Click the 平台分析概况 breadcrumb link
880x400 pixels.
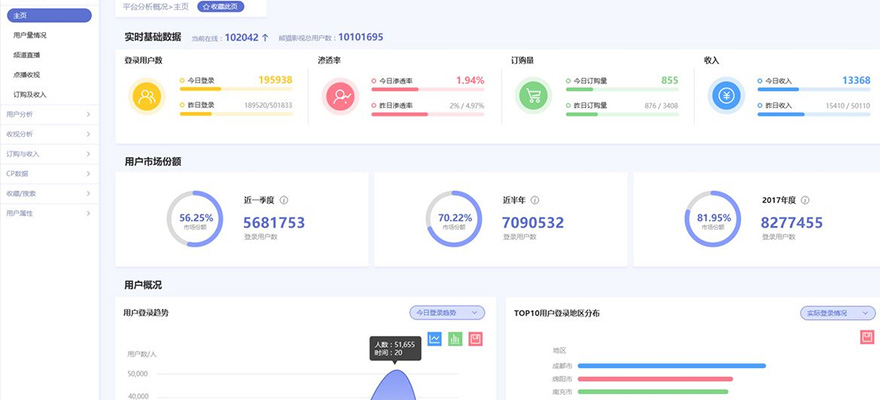[144, 7]
